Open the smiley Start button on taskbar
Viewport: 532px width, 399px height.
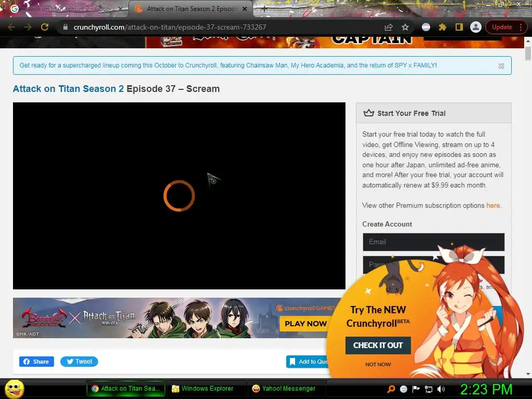(15, 389)
